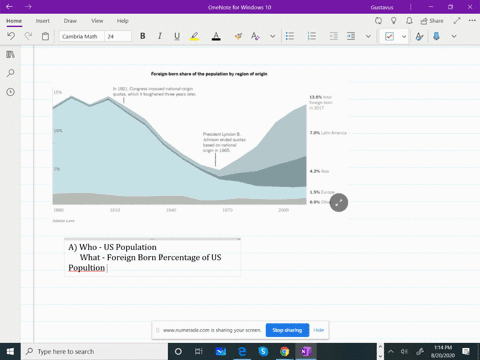Open Google Chrome from taskbar
Image resolution: width=480 pixels, height=360 pixels.
pos(284,351)
